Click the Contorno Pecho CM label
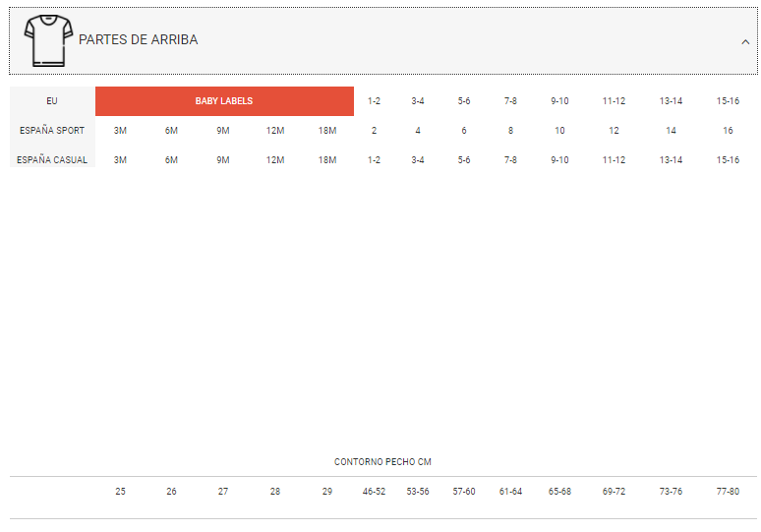The image size is (761, 532). click(x=382, y=462)
